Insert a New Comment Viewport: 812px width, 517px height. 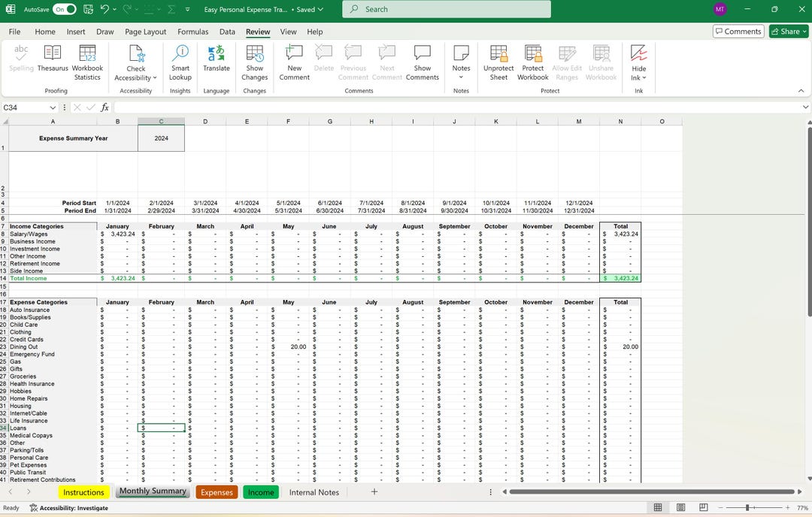[x=293, y=60]
